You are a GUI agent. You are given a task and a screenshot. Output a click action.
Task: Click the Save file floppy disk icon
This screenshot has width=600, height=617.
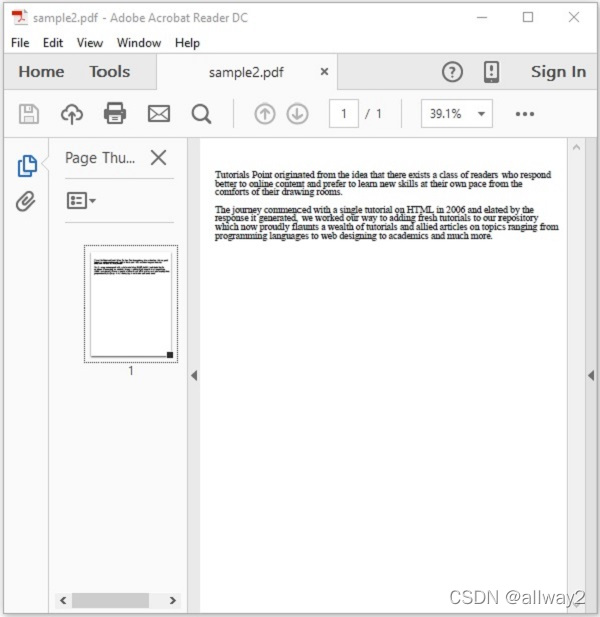[29, 114]
